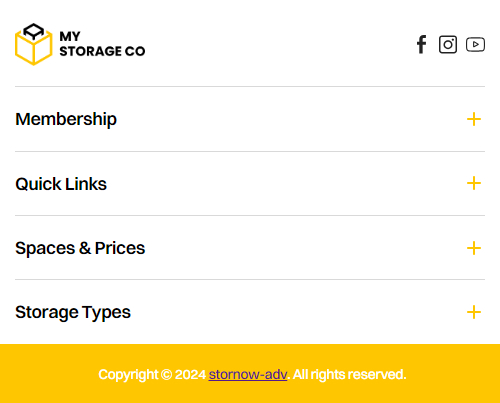Open the Facebook page icon
500x403 pixels.
coord(422,44)
